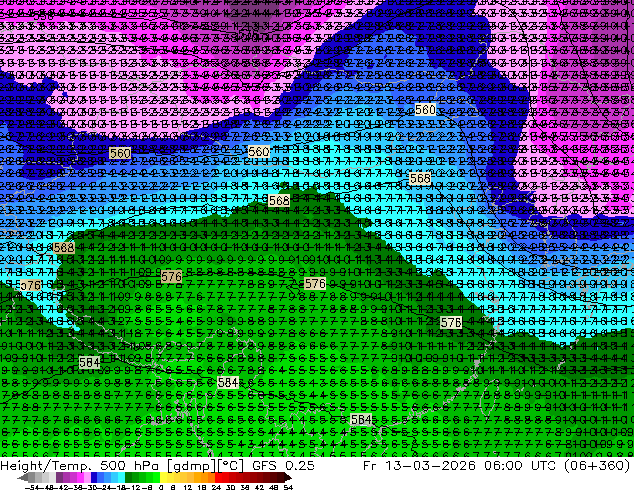Image resolution: width=634 pixels, height=490 pixels.
Task: Select the '(06+360)' forecast offset text
Action: point(598,466)
